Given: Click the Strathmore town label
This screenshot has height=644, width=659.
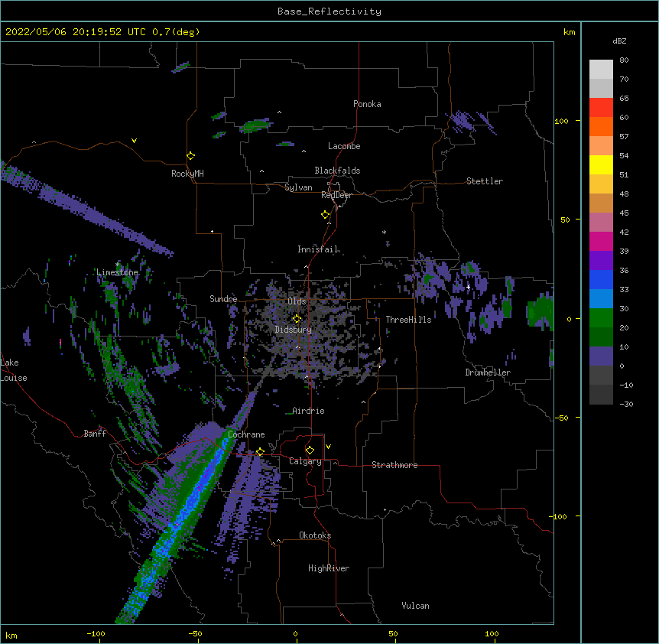Looking at the screenshot, I should (x=394, y=465).
